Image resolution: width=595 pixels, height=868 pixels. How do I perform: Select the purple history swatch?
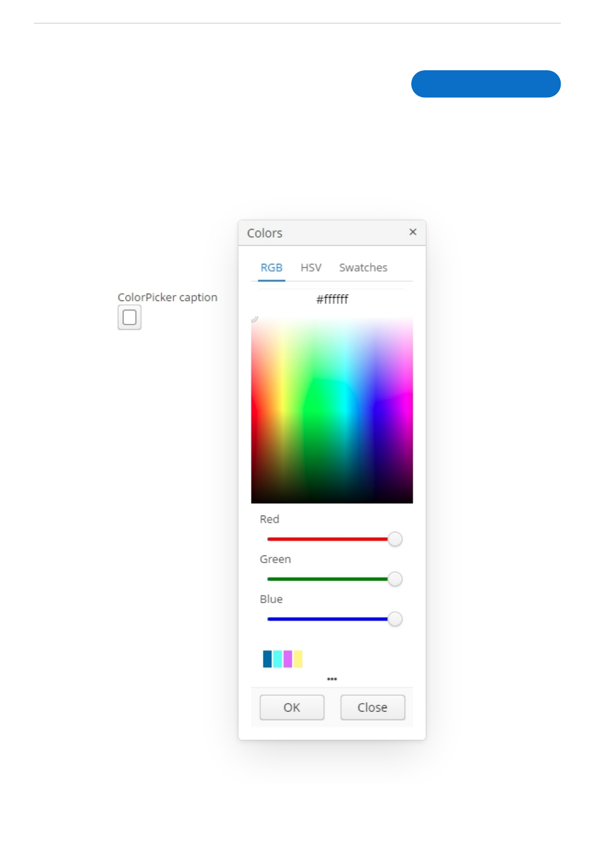click(288, 659)
